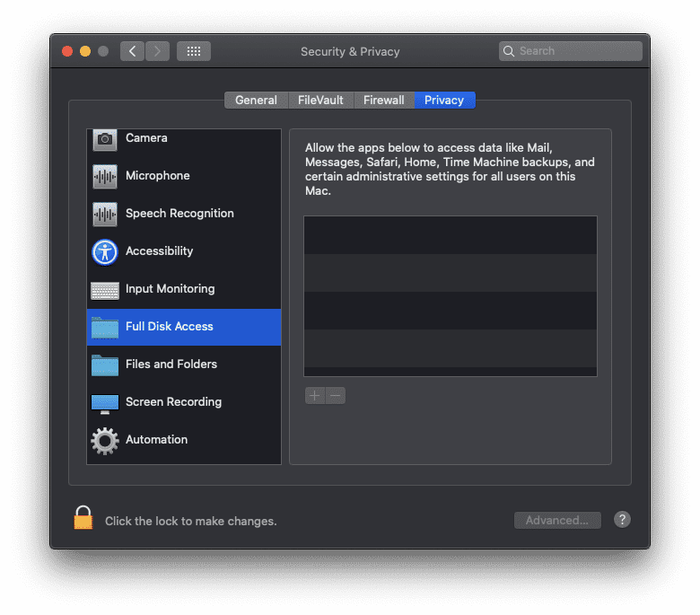Switch to the General tab

[x=256, y=101]
